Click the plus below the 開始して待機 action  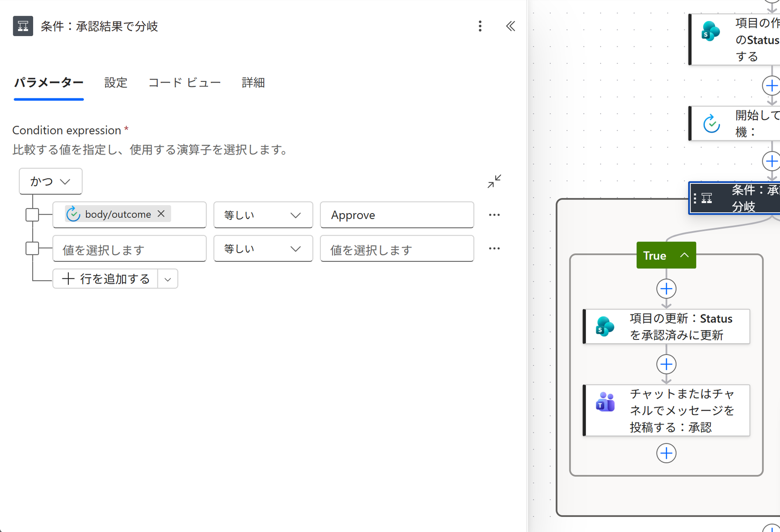(772, 161)
